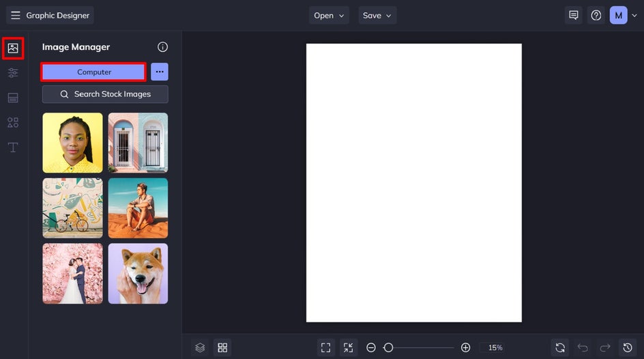
Task: Zoom out with the minus icon
Action: click(x=371, y=347)
